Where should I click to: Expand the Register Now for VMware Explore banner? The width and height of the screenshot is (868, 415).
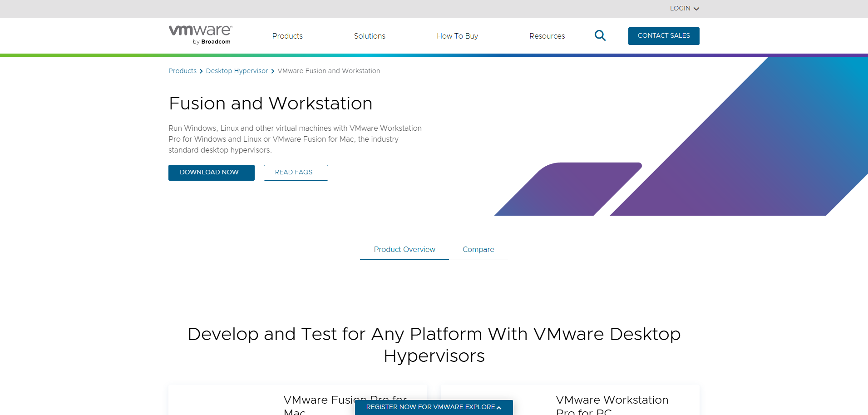point(434,407)
